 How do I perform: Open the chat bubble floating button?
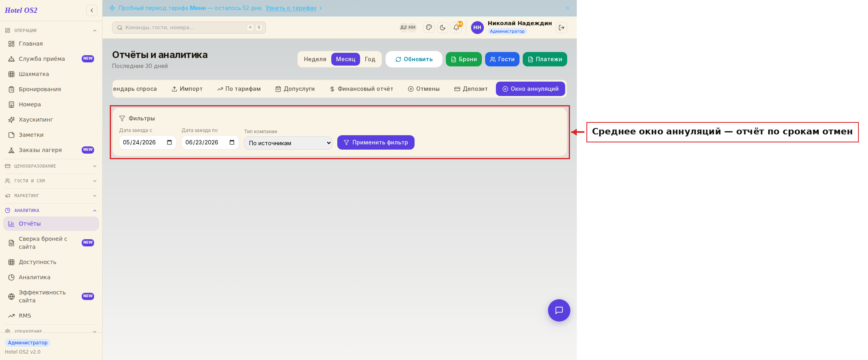pyautogui.click(x=559, y=310)
